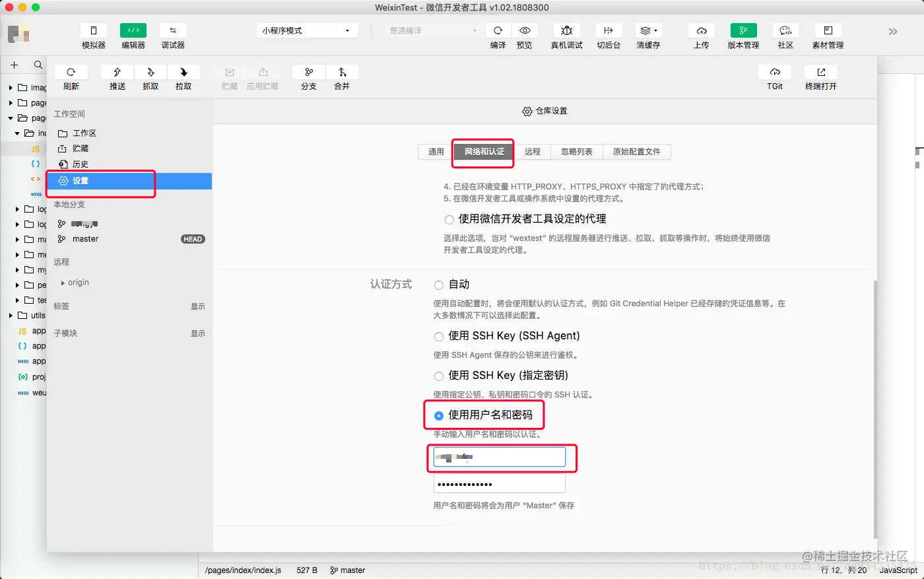Screen dimensions: 924x579
Task: Switch to the 网络和认证 tab
Action: tap(484, 152)
